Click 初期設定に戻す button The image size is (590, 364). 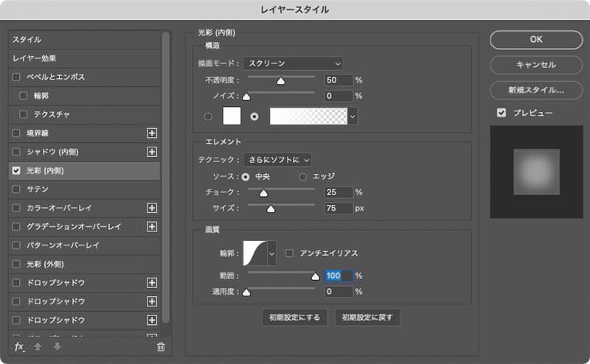(x=367, y=318)
